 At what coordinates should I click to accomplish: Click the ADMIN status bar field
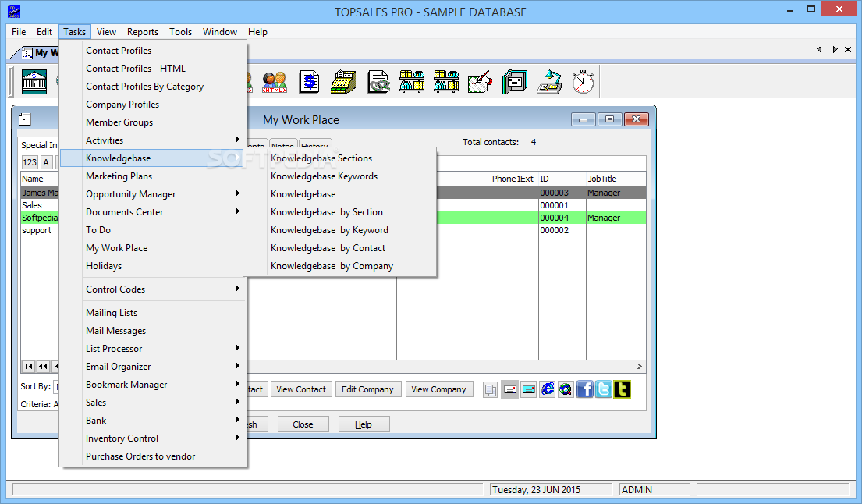point(654,490)
